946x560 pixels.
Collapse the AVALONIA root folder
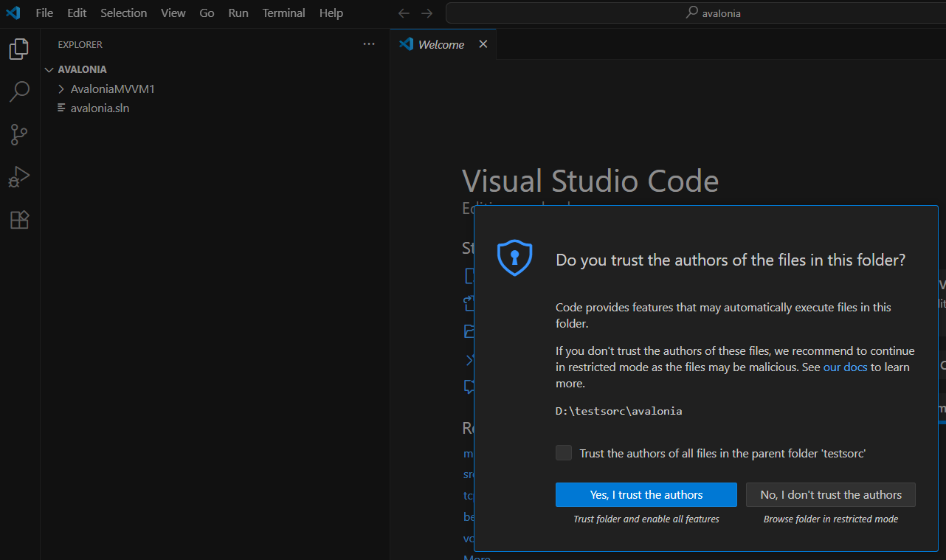point(49,69)
